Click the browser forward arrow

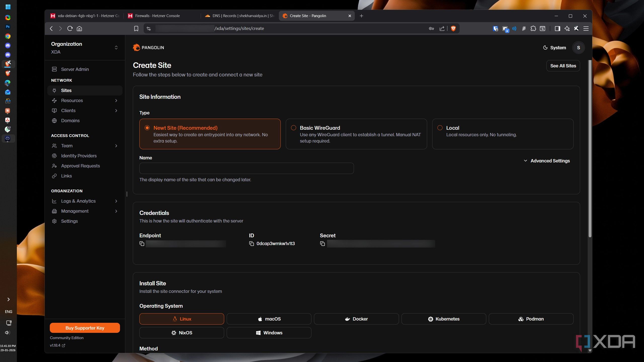click(x=60, y=28)
